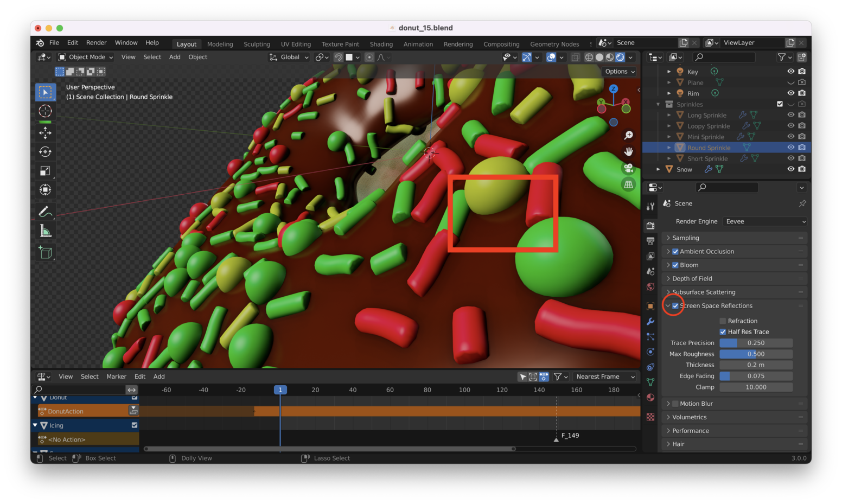This screenshot has width=842, height=504.
Task: Click the Options button in the viewport
Action: coord(618,71)
